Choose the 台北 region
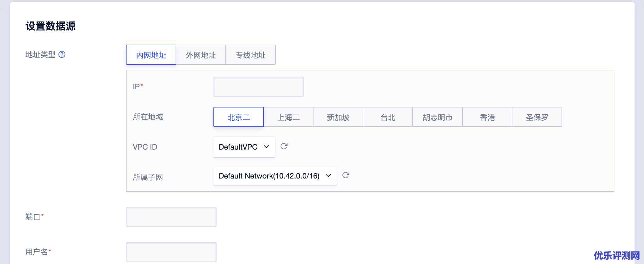644x264 pixels. pos(388,117)
